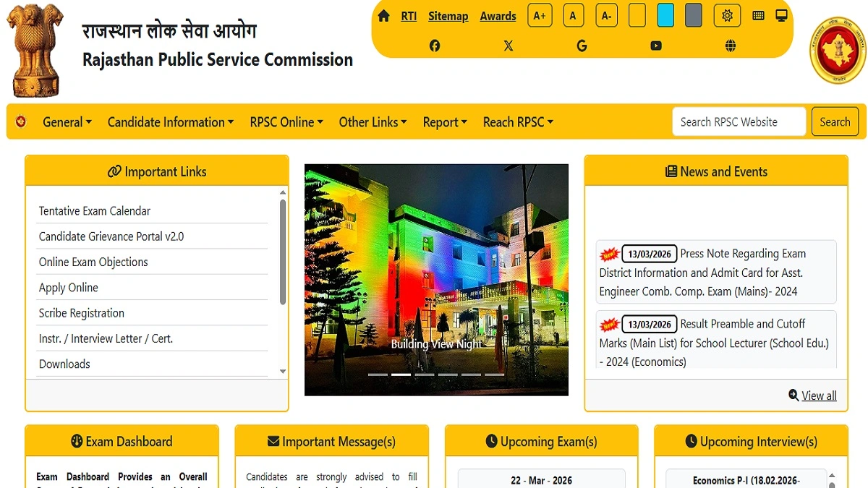This screenshot has height=488, width=868.
Task: Open the Candidate Information dropdown
Action: 170,121
